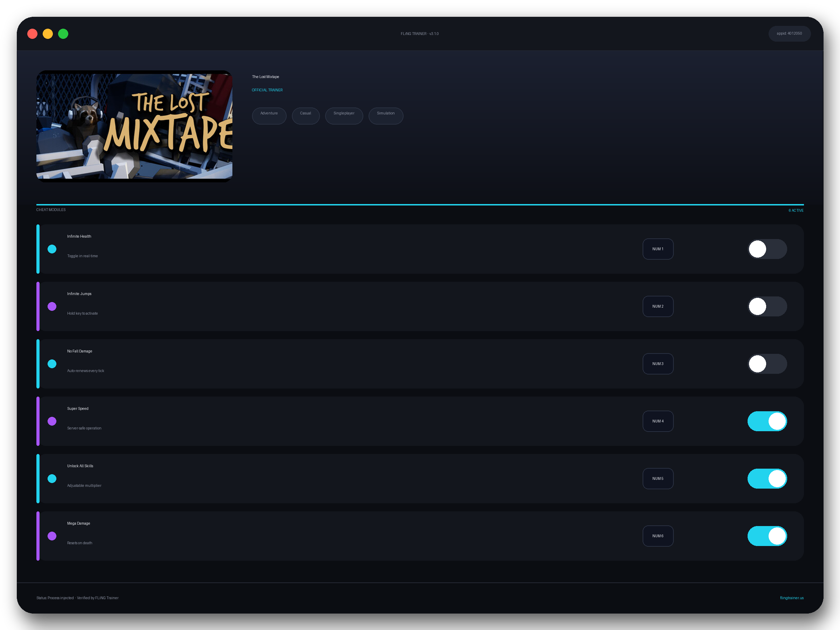
Task: Click the appid 4012050 badge
Action: tap(789, 33)
